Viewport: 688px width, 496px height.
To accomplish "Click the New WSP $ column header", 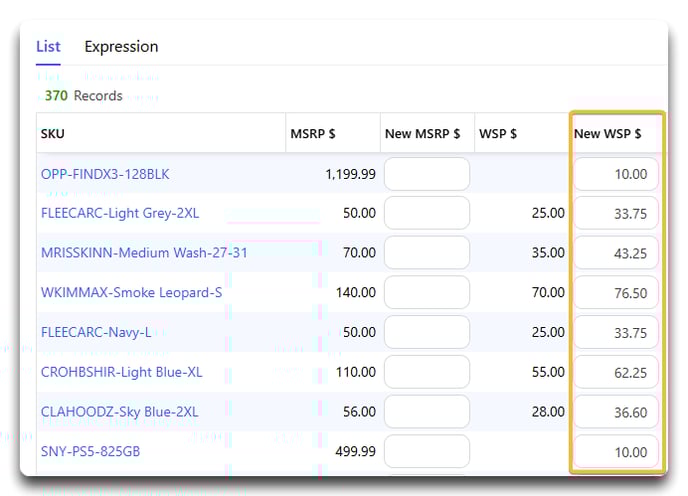I will [607, 133].
